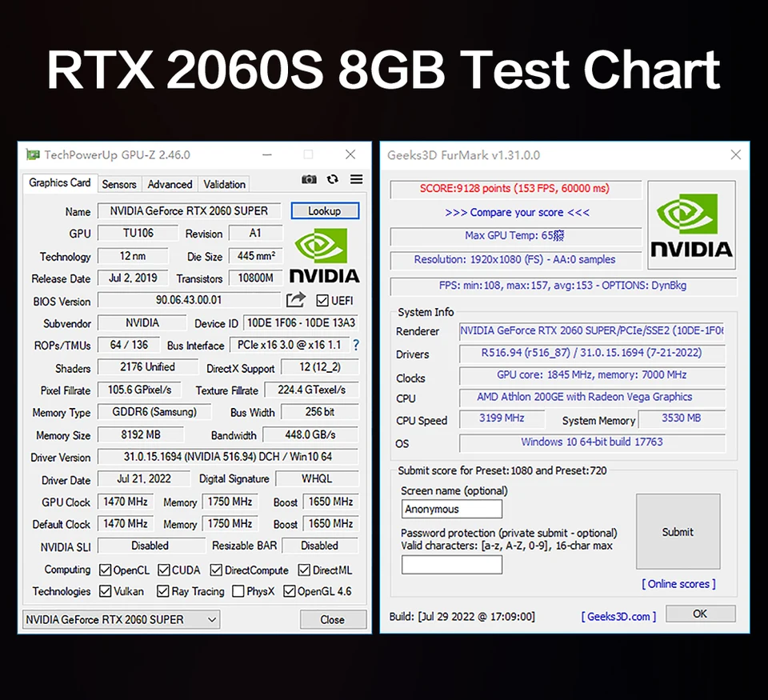The height and width of the screenshot is (700, 768).
Task: Toggle the DirectML checkbox
Action: 304,570
